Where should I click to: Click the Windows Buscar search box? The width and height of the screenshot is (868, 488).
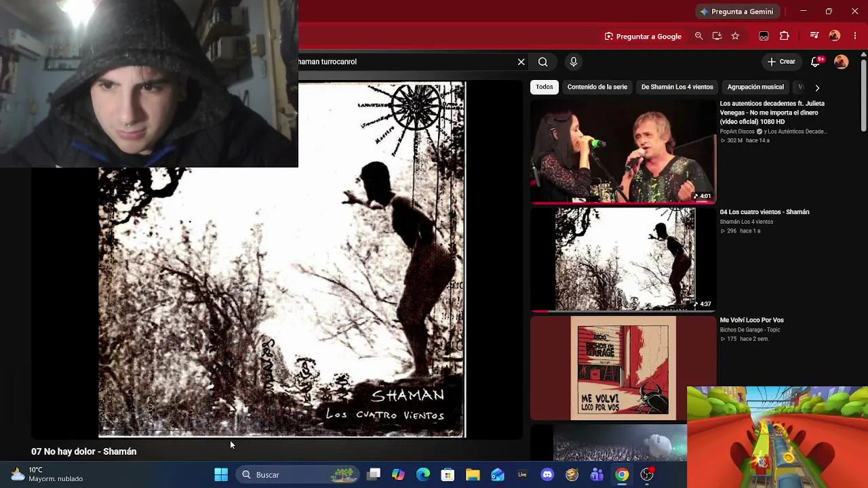point(298,474)
